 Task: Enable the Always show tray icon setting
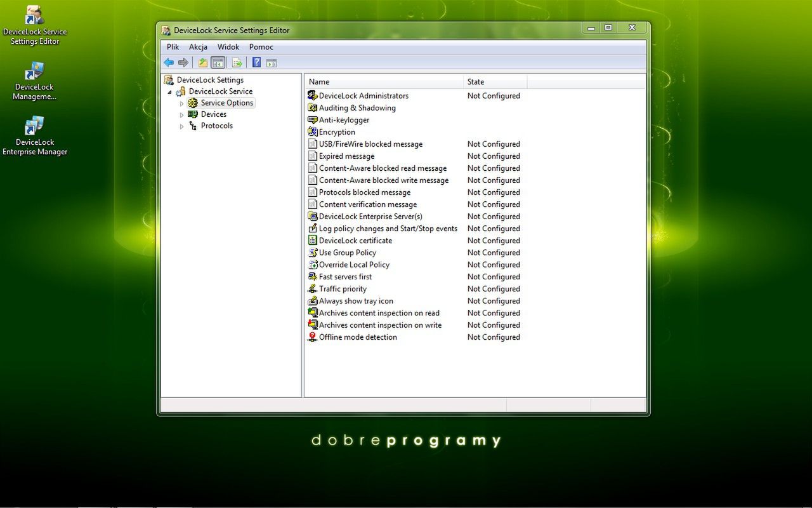(354, 301)
